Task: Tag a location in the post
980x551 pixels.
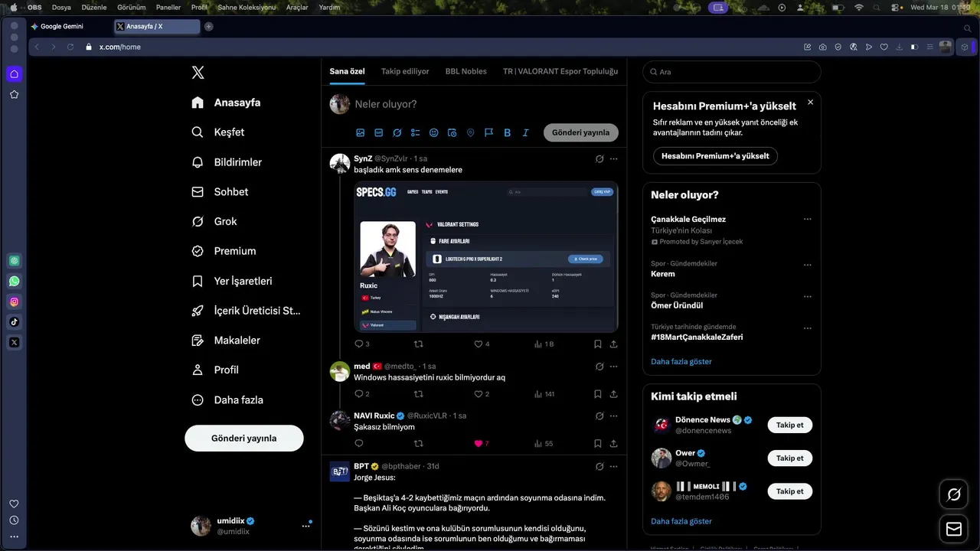Action: [x=471, y=132]
